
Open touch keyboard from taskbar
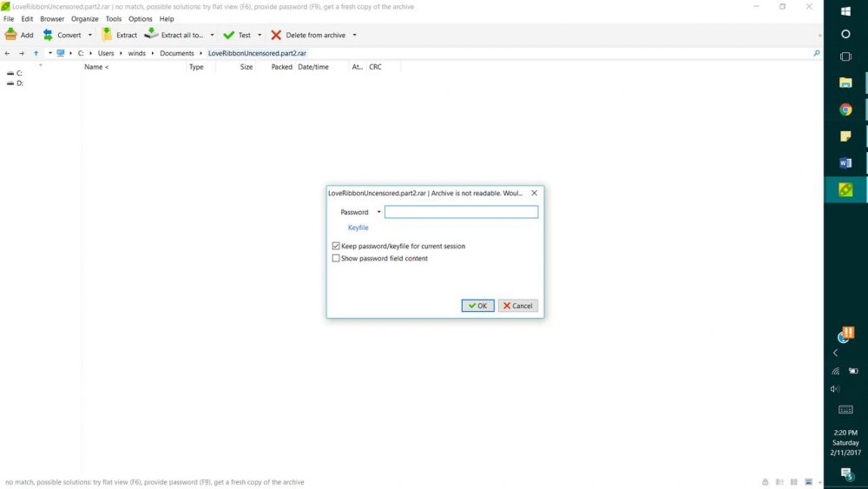pos(845,410)
